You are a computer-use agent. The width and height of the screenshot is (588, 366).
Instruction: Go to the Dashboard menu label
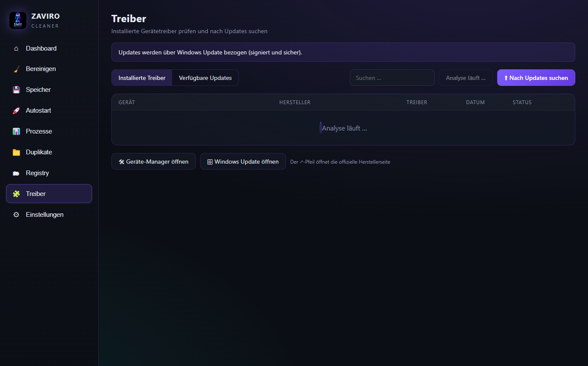point(41,48)
